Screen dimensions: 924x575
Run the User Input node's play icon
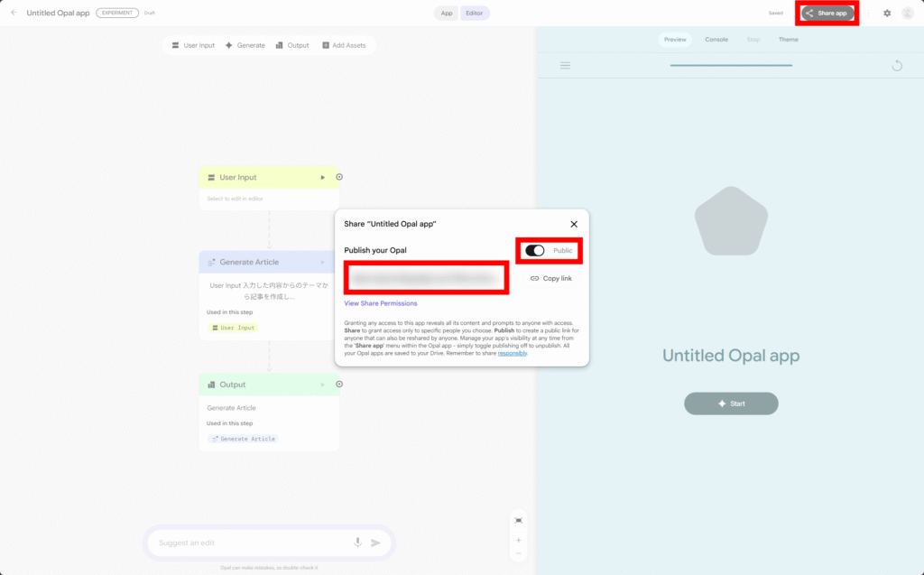(323, 178)
